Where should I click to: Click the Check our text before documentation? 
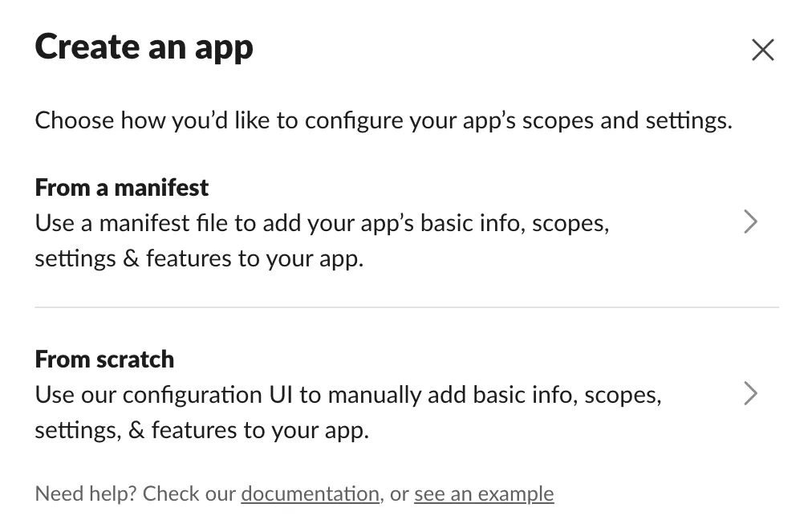(189, 493)
